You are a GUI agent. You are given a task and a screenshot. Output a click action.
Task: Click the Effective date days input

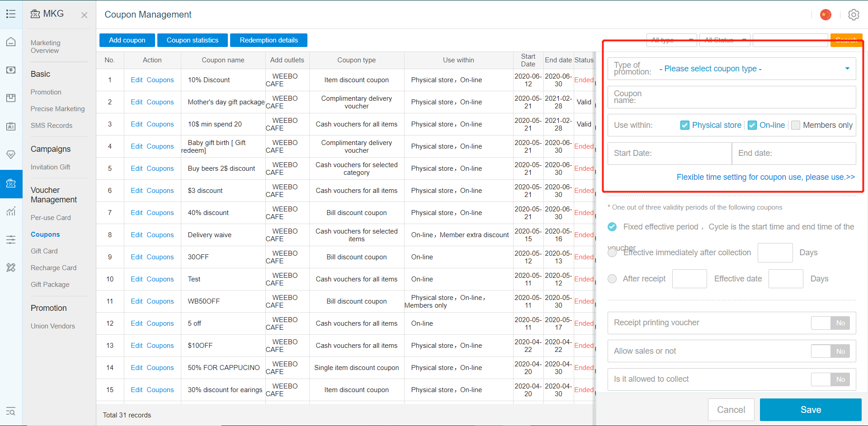tap(786, 279)
